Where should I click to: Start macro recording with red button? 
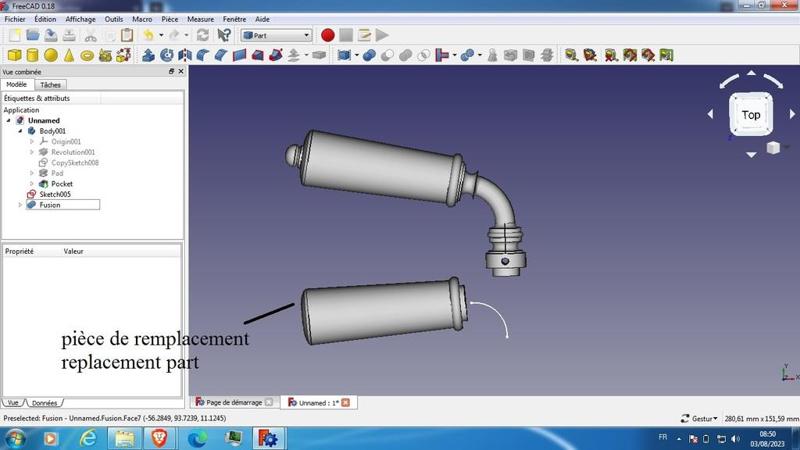[x=328, y=35]
